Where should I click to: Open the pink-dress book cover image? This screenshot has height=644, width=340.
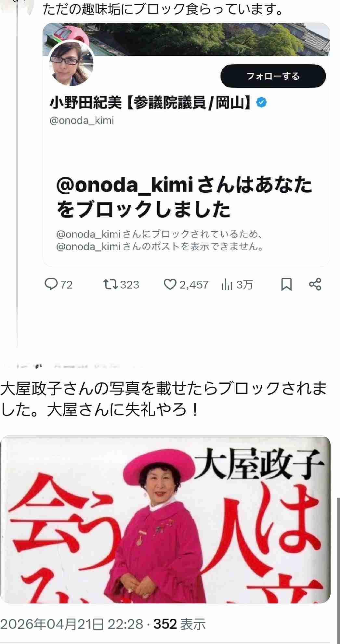(165, 519)
